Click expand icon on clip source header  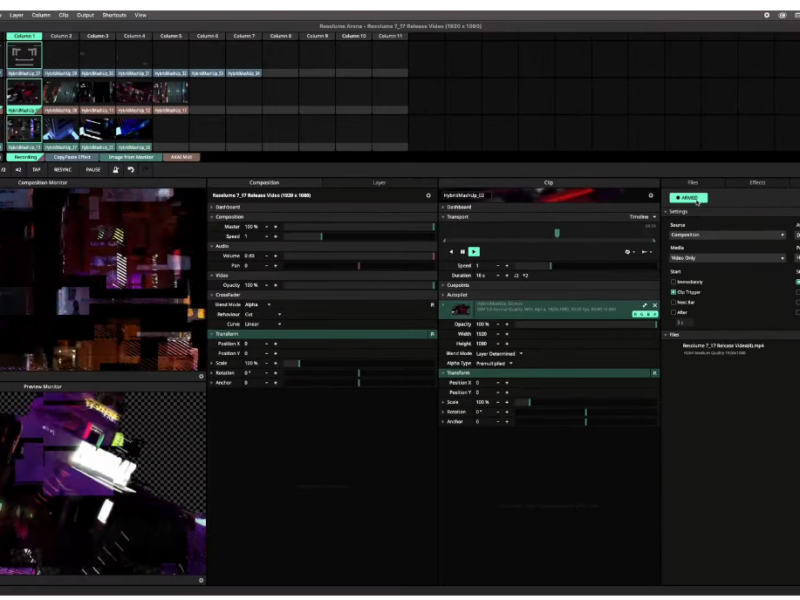pos(645,305)
